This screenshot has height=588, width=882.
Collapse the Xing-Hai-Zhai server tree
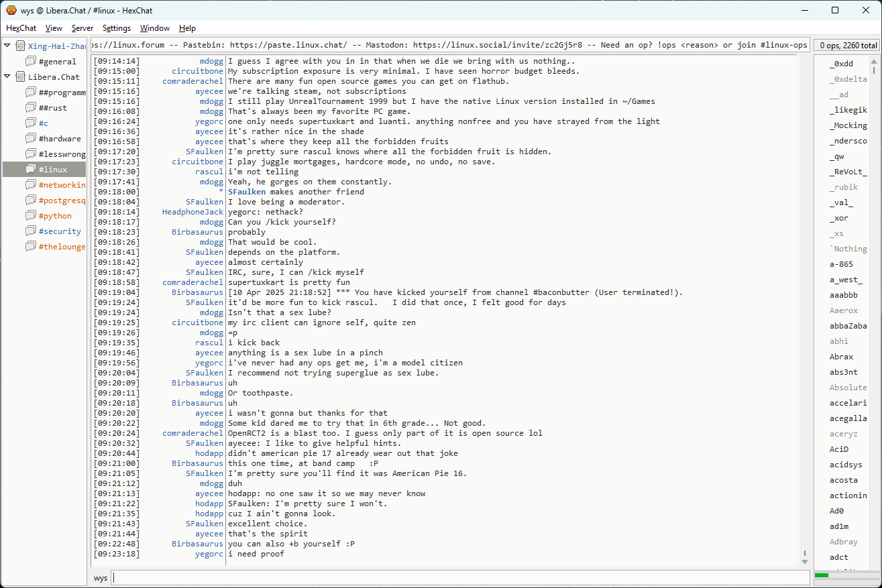7,46
